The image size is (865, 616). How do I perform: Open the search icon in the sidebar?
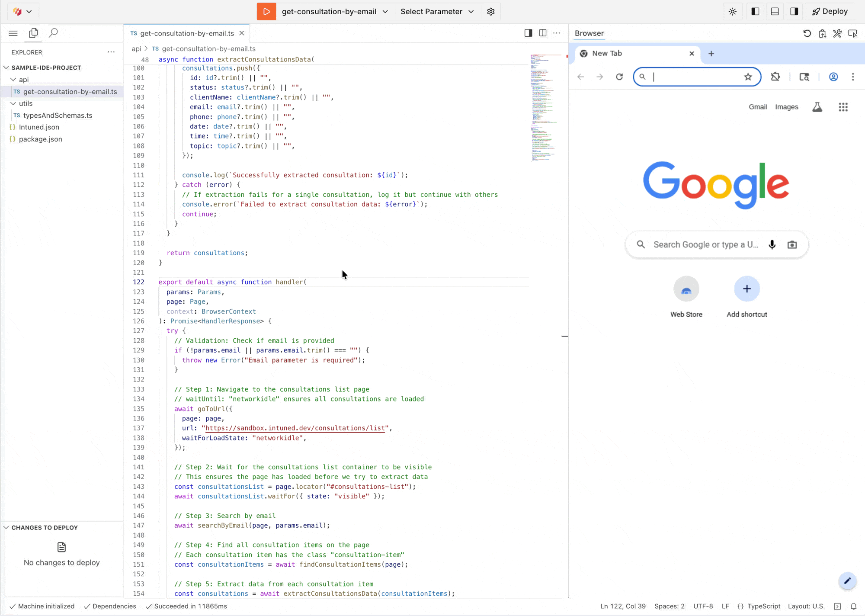point(54,33)
